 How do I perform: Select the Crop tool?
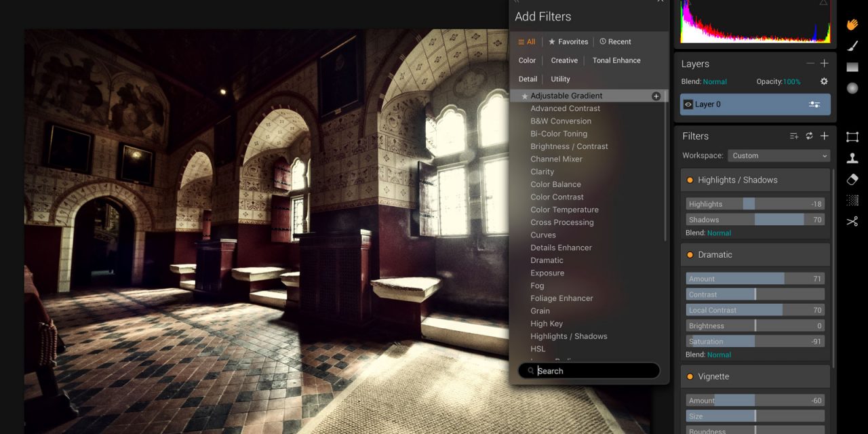pos(852,136)
